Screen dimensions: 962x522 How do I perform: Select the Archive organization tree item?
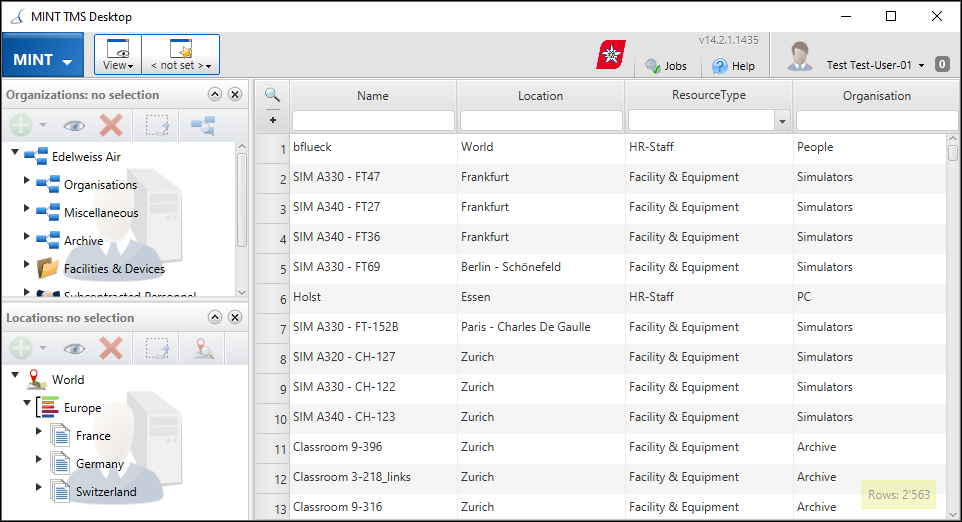click(x=83, y=241)
